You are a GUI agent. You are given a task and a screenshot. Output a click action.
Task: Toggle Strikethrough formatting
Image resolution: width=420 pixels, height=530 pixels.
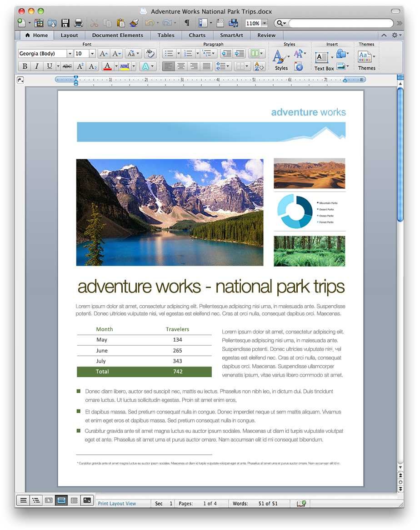[67, 66]
